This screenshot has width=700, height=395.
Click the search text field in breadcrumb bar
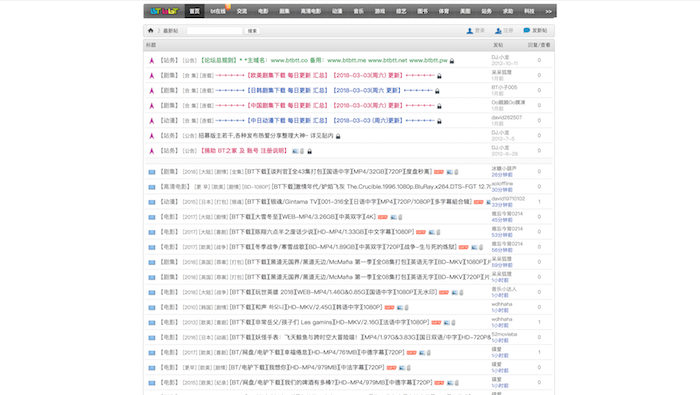(214, 31)
